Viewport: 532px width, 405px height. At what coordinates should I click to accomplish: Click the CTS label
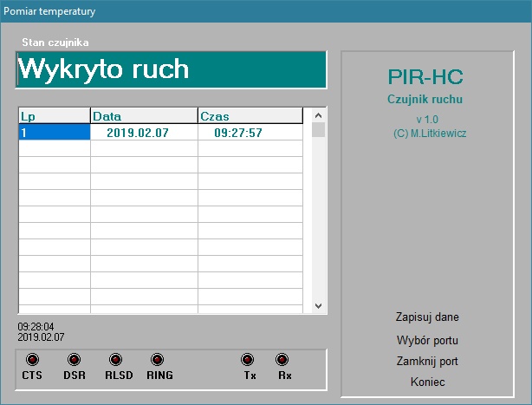click(32, 376)
